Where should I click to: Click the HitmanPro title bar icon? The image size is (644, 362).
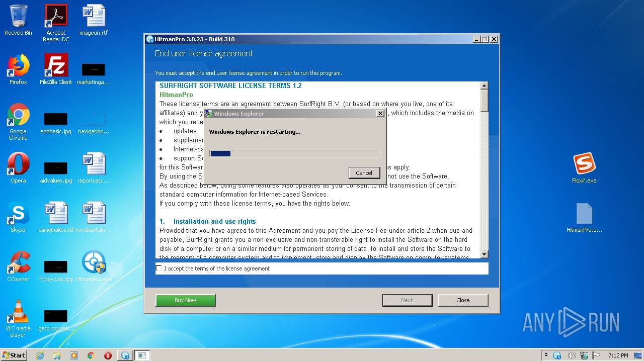[x=149, y=39]
